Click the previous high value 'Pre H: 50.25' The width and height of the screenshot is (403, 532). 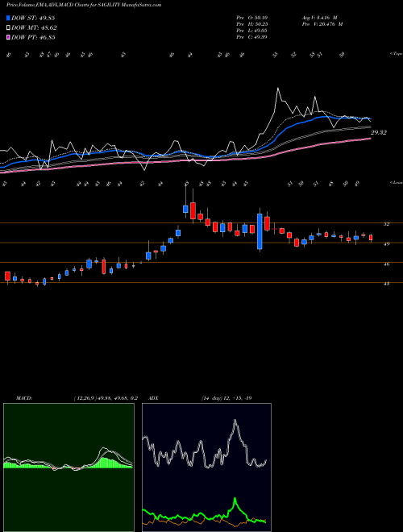click(252, 24)
